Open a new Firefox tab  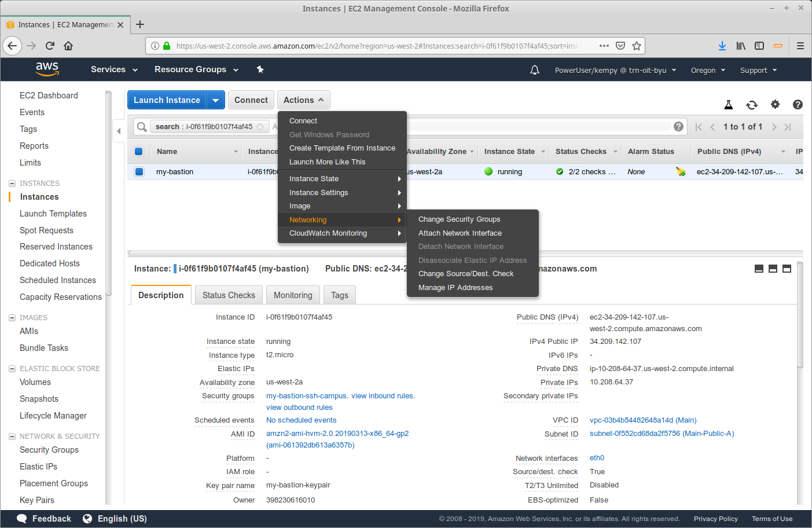[140, 24]
